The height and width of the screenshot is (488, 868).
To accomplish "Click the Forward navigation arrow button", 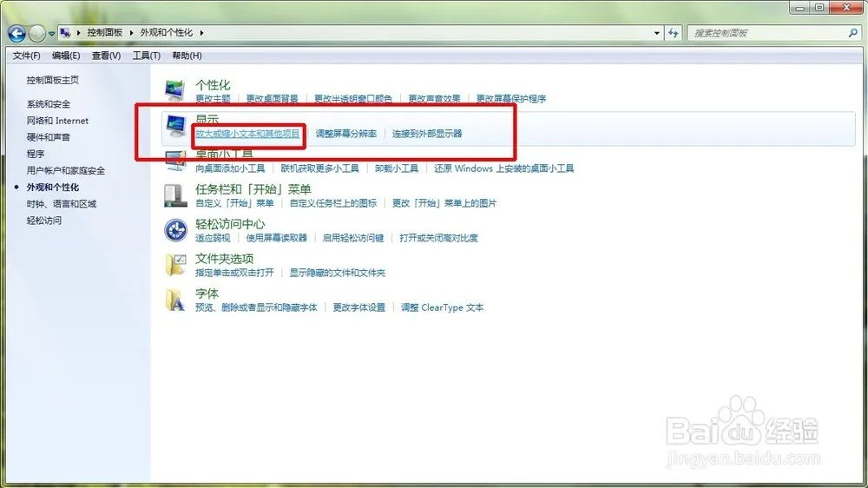I will click(x=37, y=33).
